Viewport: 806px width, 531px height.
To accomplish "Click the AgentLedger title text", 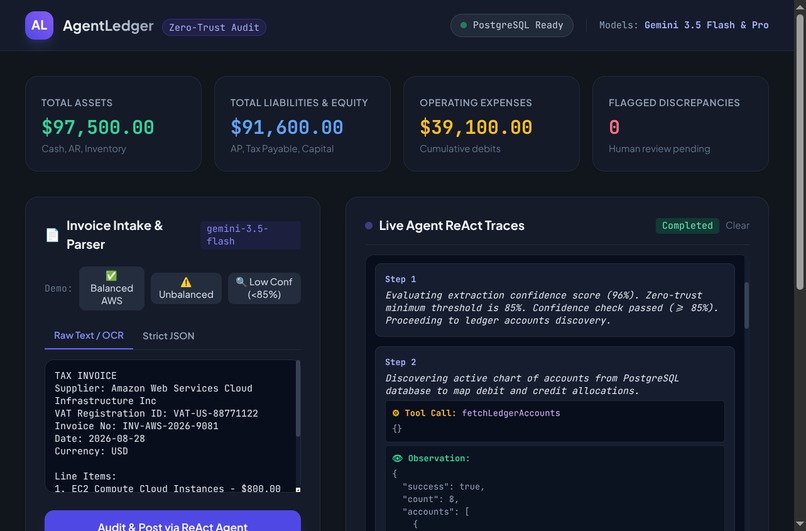I will tap(108, 26).
